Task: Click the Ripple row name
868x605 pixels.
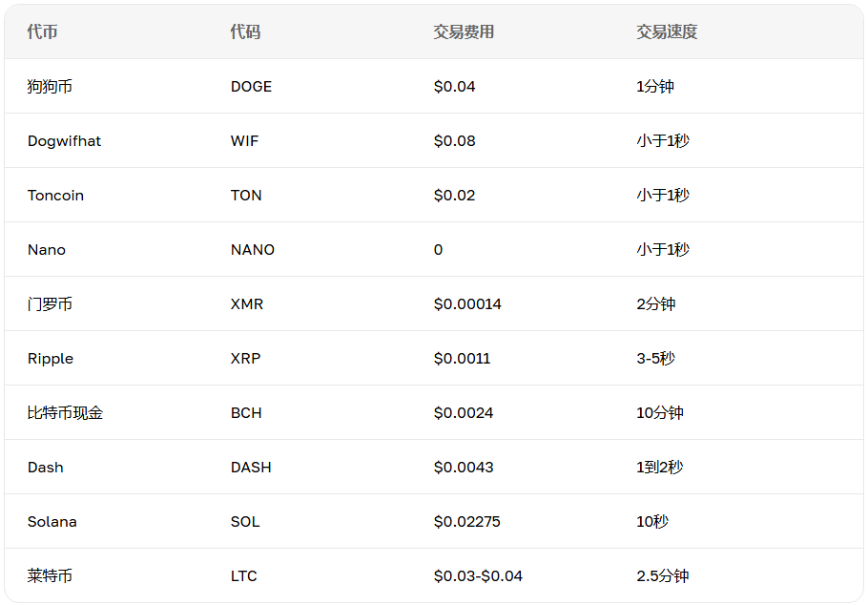Action: [51, 359]
